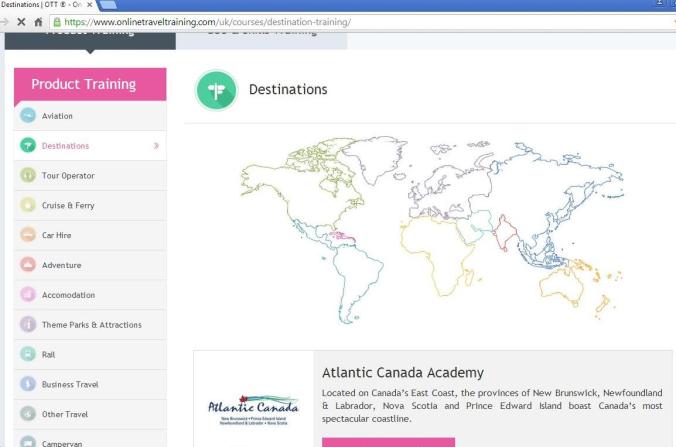The height and width of the screenshot is (447, 676).
Task: Click the browser home icon
Action: coord(38,22)
